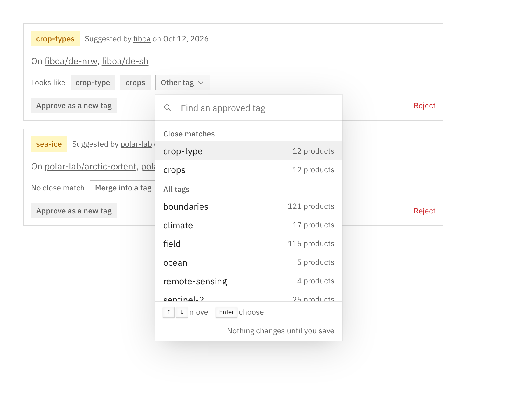
Task: Click the Enter key hint
Action: click(x=226, y=312)
